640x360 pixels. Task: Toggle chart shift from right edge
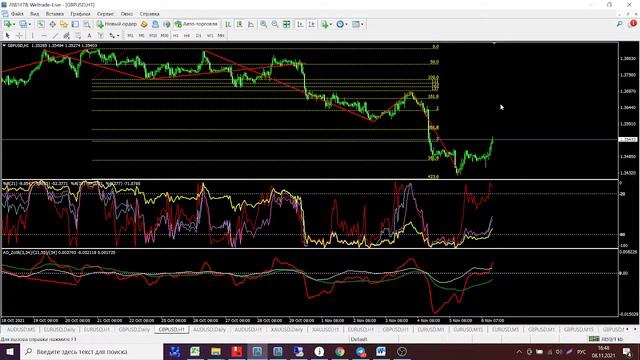(x=311, y=24)
